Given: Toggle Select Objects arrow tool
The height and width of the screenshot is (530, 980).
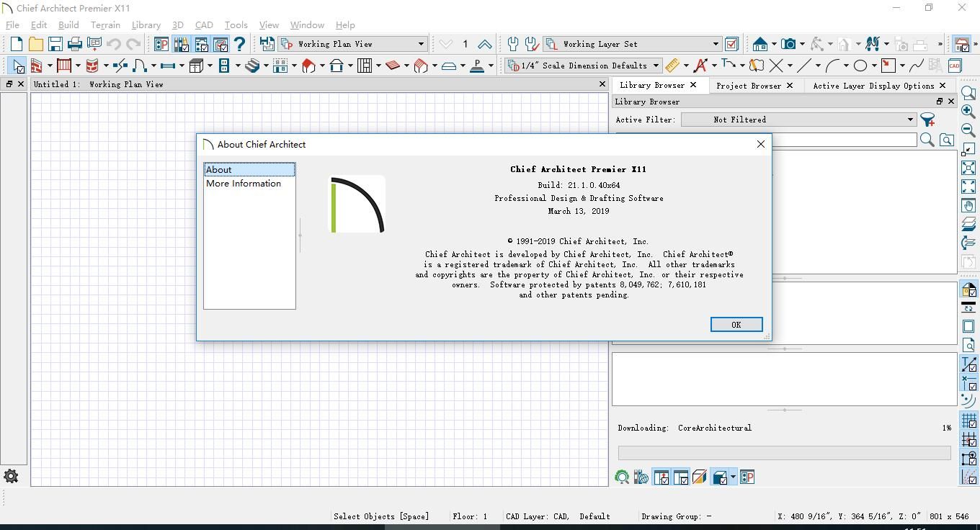Looking at the screenshot, I should coord(16,66).
